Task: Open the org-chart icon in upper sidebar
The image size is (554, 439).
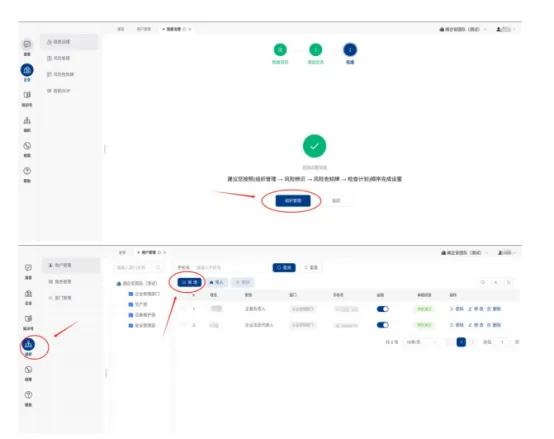Action: [27, 120]
